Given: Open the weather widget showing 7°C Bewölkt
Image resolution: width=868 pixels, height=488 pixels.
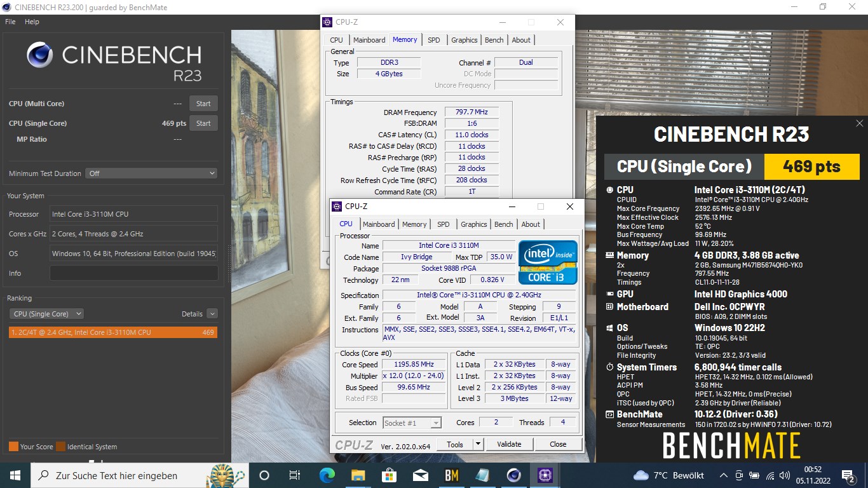Looking at the screenshot, I should pos(669,475).
